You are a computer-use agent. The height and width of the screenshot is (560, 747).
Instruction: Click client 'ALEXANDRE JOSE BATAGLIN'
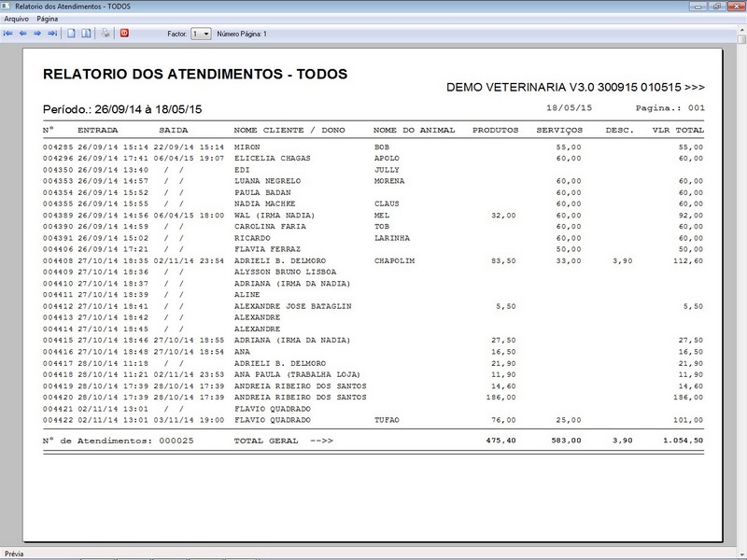(292, 306)
